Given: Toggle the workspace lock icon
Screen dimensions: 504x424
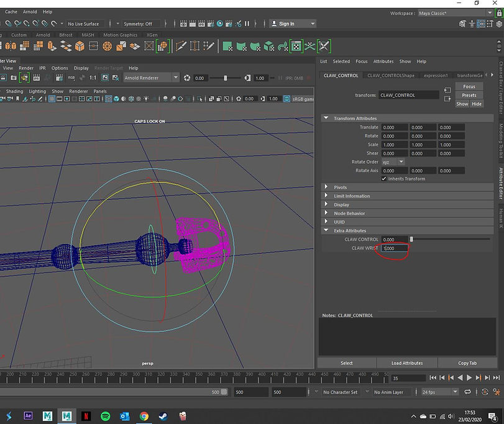Looking at the screenshot, I should click(499, 13).
